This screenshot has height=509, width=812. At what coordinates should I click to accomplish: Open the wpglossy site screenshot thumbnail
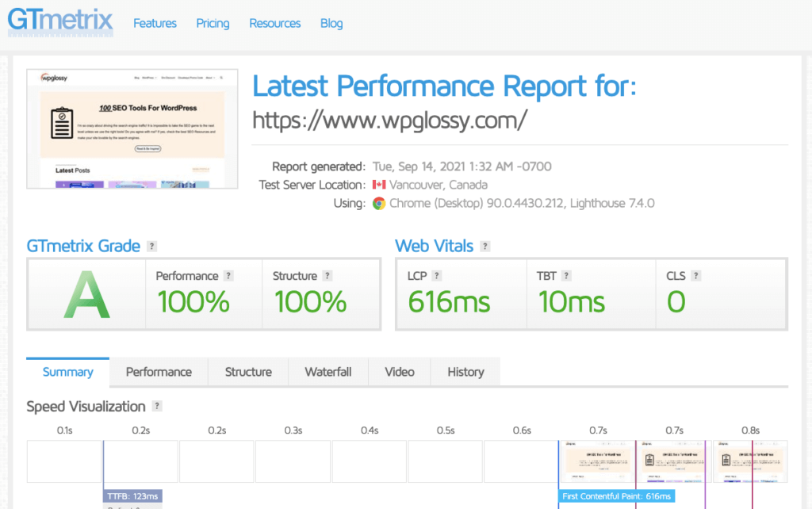[x=132, y=129]
